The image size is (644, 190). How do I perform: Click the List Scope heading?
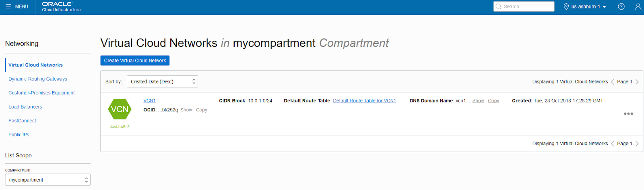[x=18, y=156]
